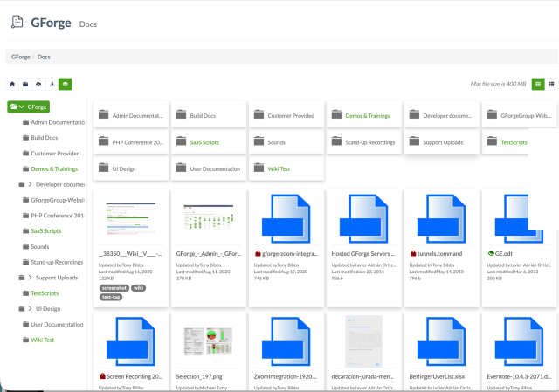Select GForgeGroup-Website in sidebar tree
This screenshot has width=559, height=392.
coord(53,200)
